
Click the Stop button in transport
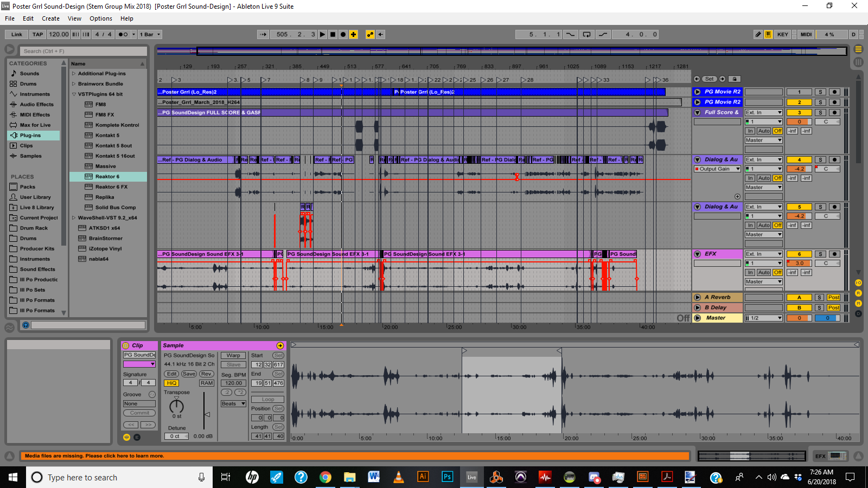point(333,34)
